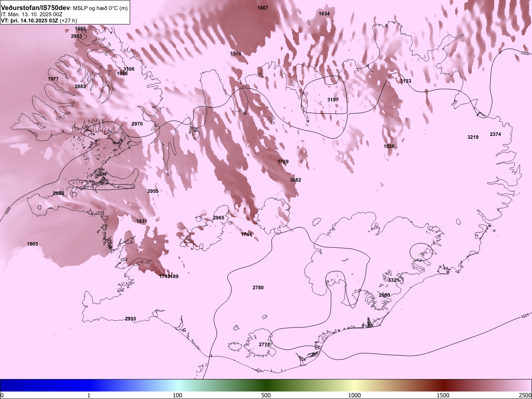
Task: Click the 1831 height value
Action: 142,221
